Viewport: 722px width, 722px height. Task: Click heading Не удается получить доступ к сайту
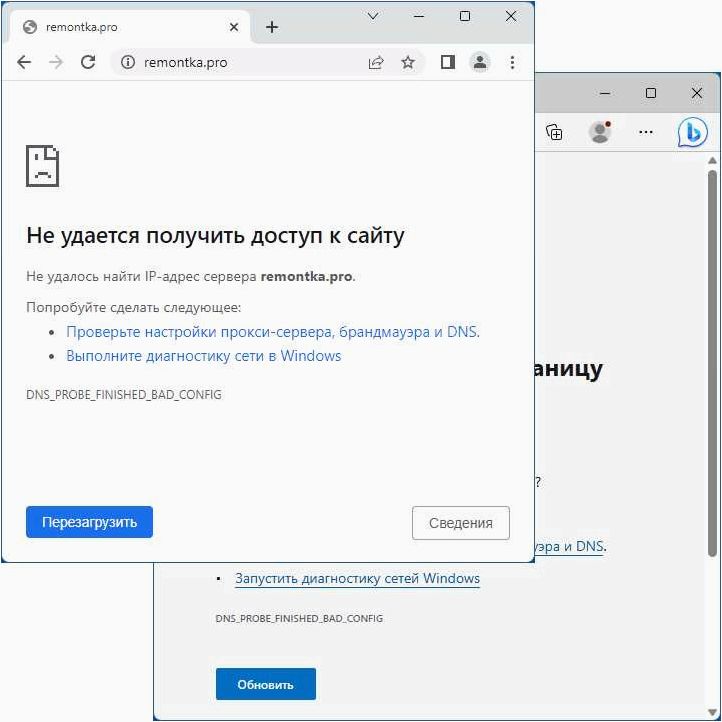pyautogui.click(x=215, y=236)
